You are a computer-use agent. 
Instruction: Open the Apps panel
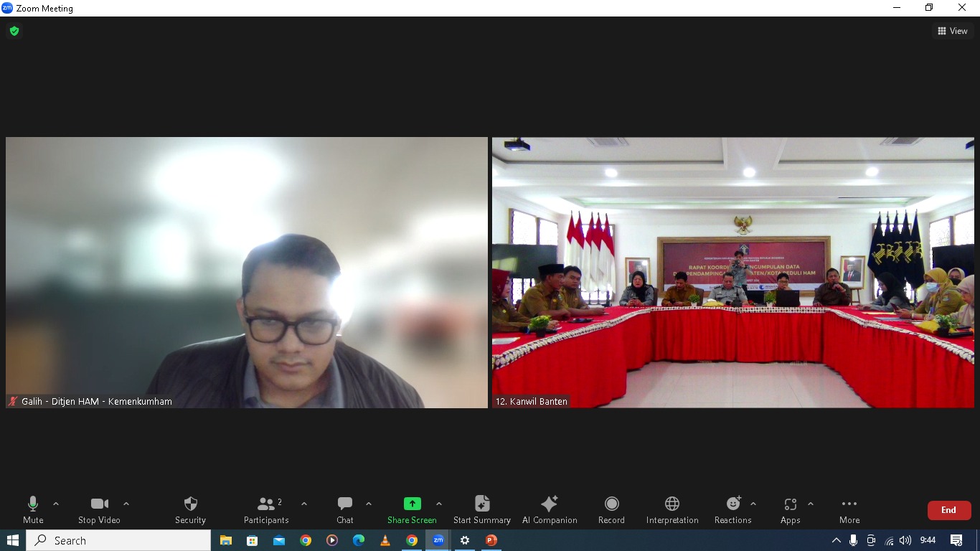point(790,509)
